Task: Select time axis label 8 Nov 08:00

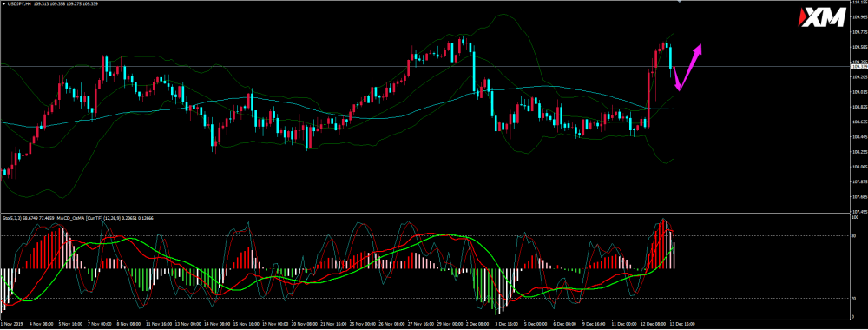Action: (x=129, y=324)
